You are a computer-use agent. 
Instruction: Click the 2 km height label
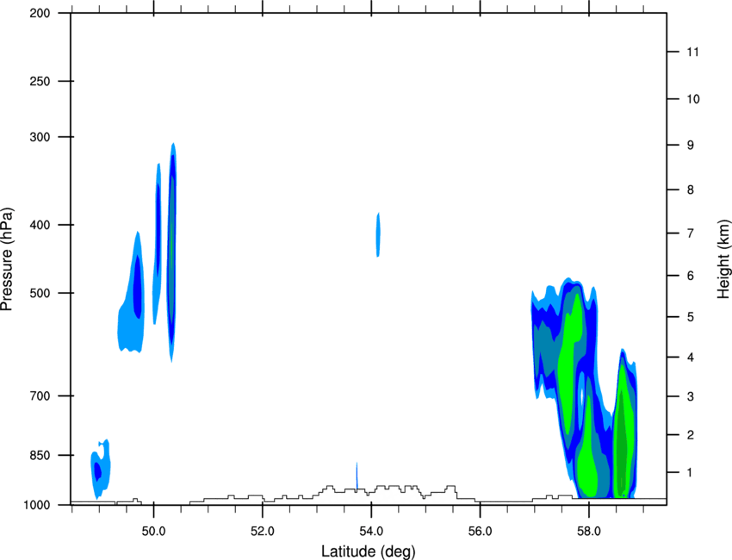pos(691,435)
